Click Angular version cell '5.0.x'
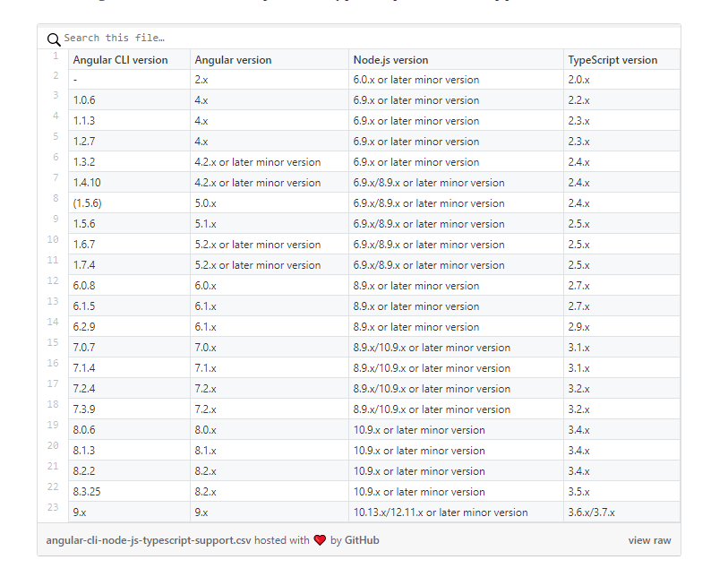The image size is (728, 577). coord(270,203)
